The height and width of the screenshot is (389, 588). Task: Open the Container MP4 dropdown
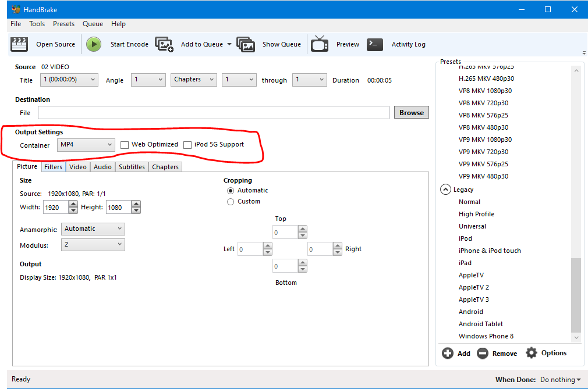pos(86,145)
